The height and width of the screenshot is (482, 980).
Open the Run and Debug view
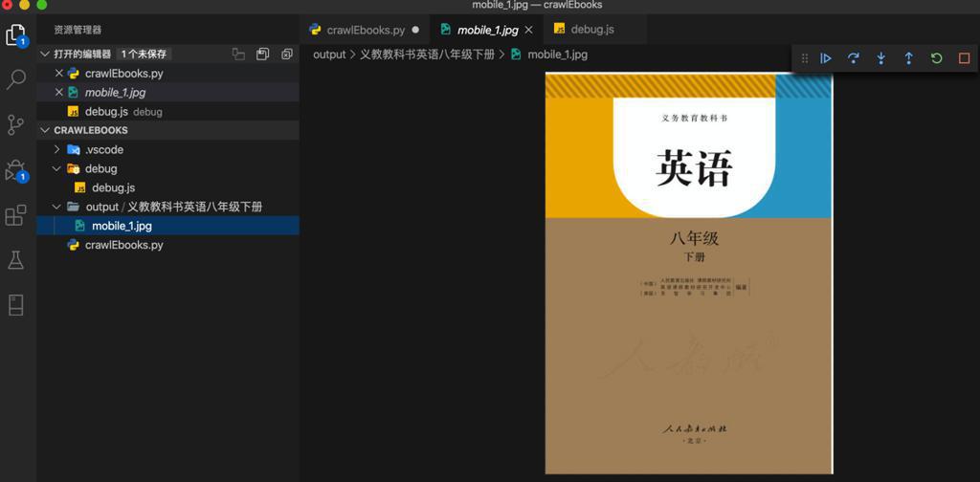tap(16, 170)
